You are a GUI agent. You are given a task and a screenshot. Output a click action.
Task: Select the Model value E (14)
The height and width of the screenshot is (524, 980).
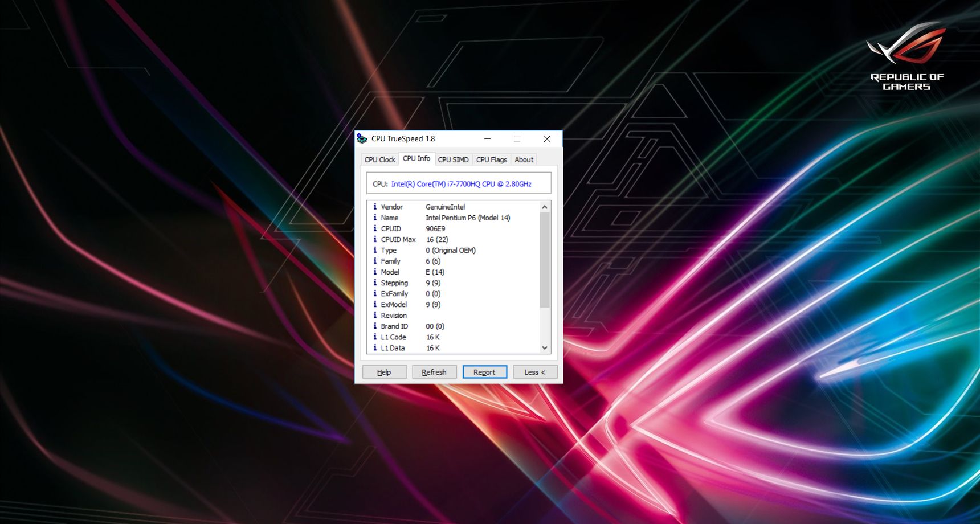[435, 272]
